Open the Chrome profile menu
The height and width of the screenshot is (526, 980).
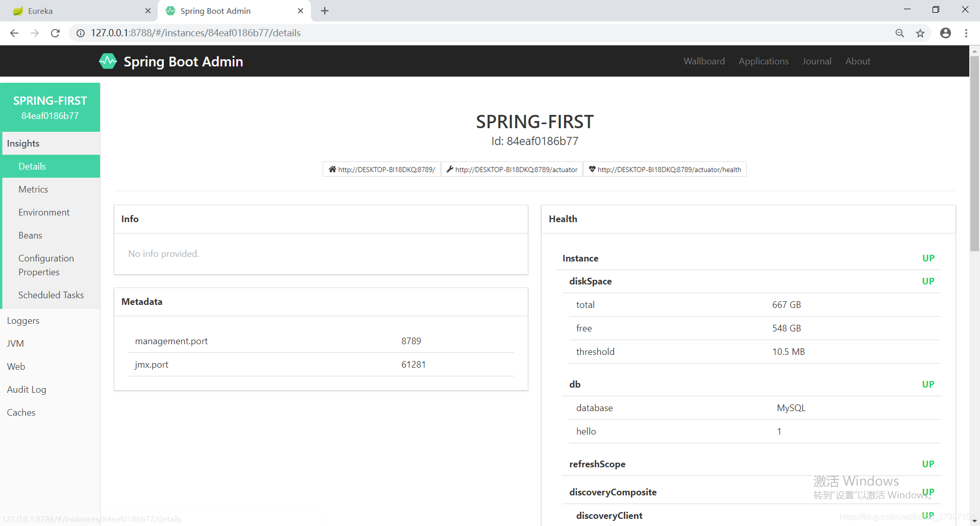pyautogui.click(x=946, y=33)
